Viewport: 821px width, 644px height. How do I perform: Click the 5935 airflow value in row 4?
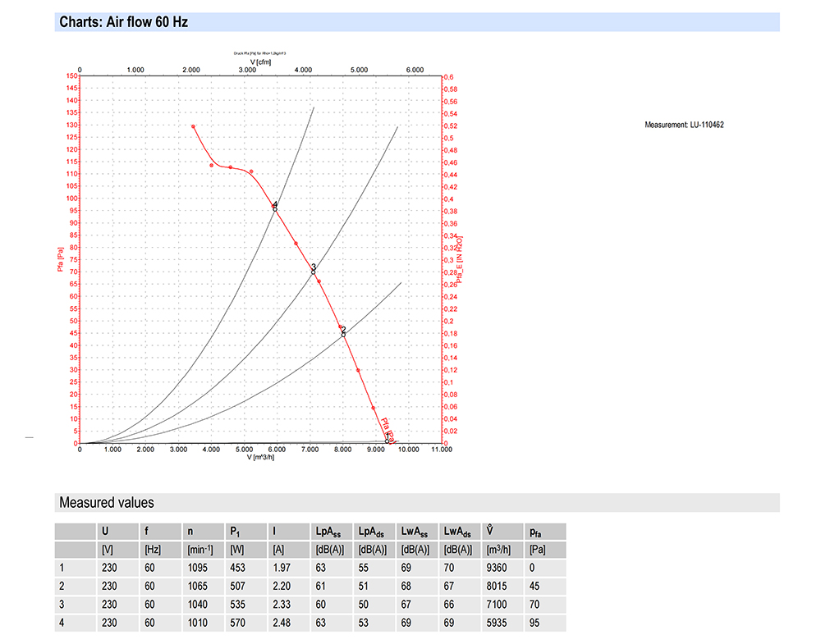498,623
